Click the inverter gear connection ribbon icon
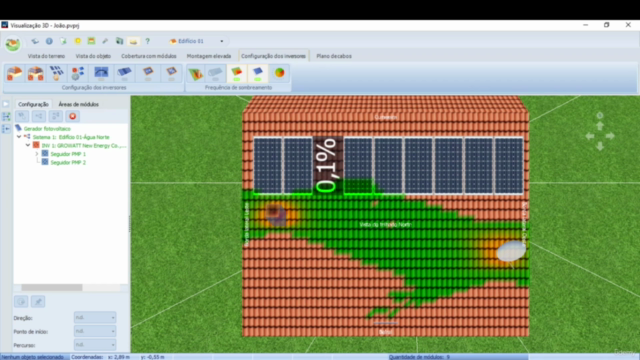 (x=78, y=73)
